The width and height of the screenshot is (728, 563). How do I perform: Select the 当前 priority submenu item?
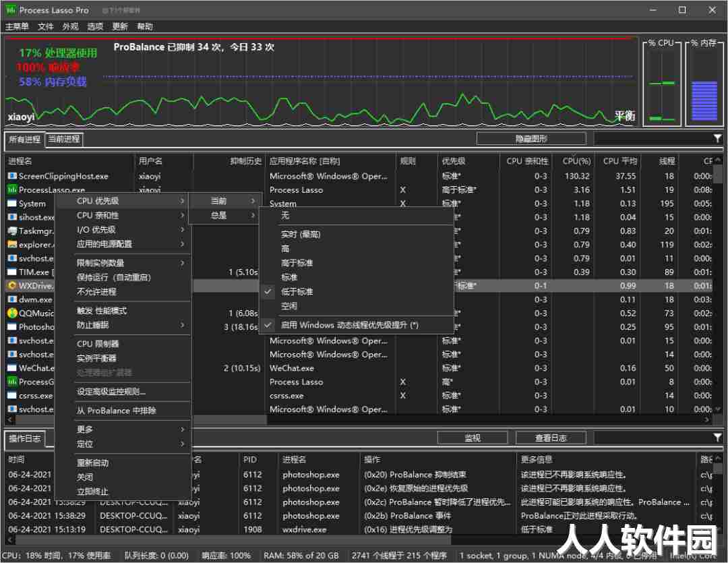point(223,201)
